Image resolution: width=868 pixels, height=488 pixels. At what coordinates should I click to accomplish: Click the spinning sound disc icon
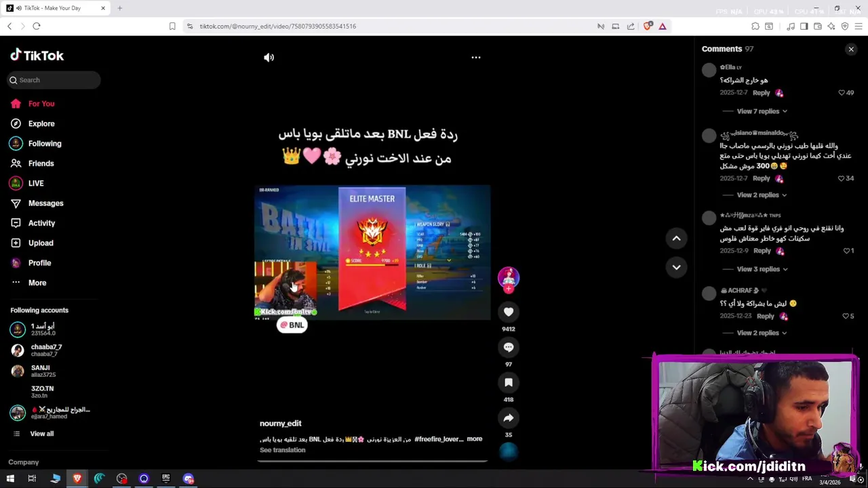[x=509, y=451]
